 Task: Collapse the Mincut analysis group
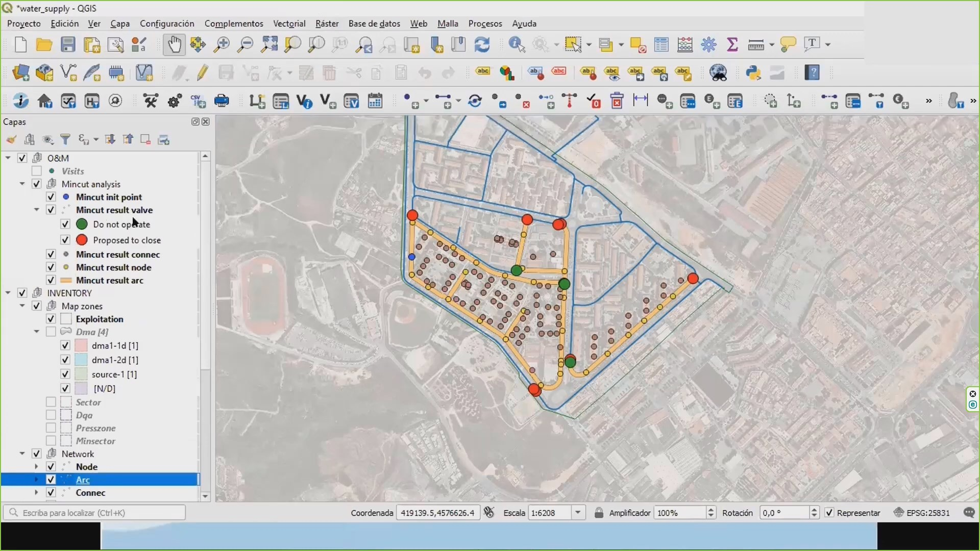click(x=22, y=184)
